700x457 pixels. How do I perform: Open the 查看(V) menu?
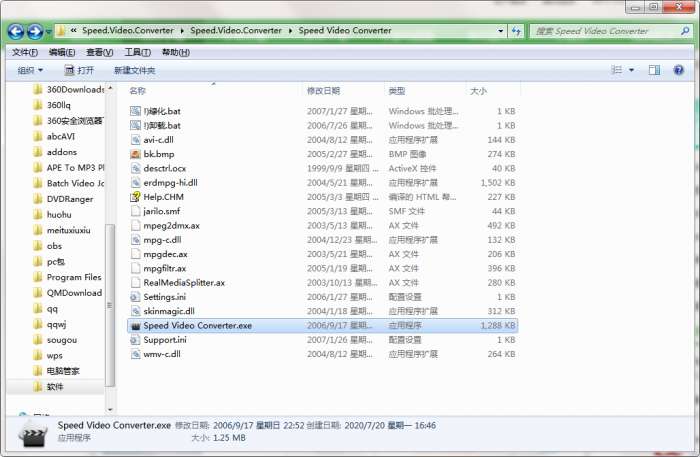[99, 52]
